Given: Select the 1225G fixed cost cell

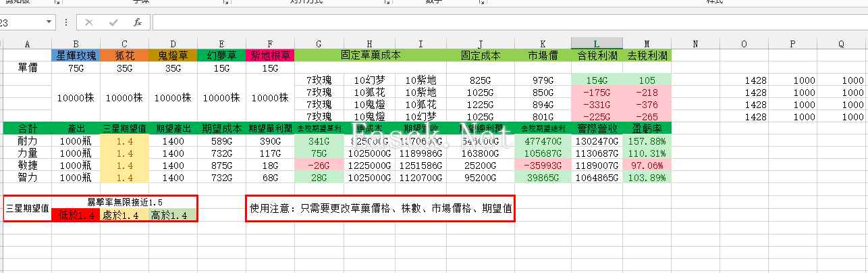Looking at the screenshot, I should click(x=480, y=105).
